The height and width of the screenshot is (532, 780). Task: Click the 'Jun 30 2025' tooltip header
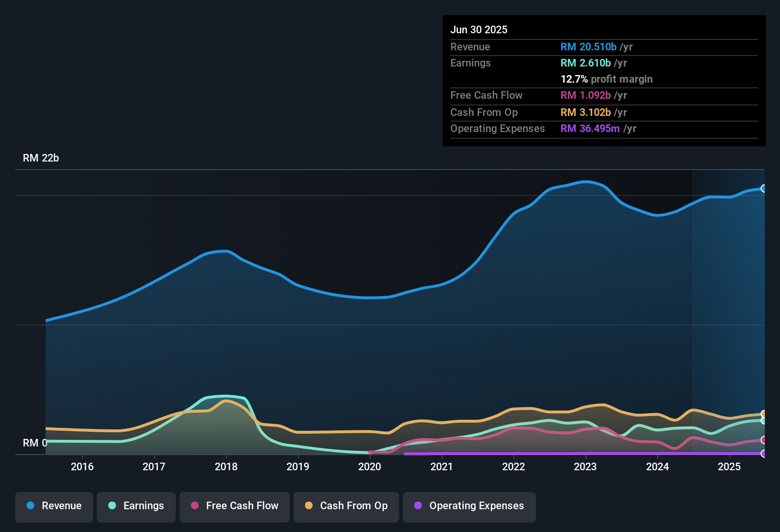click(x=479, y=29)
